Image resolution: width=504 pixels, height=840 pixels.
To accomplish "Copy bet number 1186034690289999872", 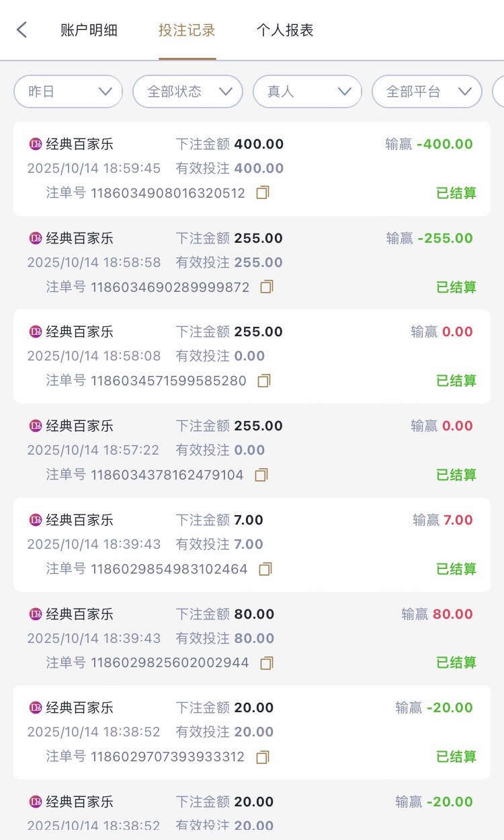I will point(267,287).
